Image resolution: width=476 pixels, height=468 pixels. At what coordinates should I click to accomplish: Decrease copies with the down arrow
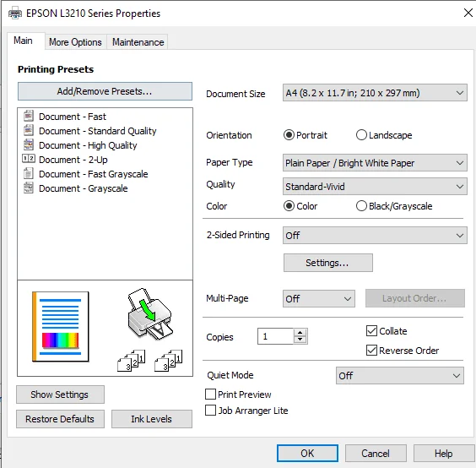300,340
